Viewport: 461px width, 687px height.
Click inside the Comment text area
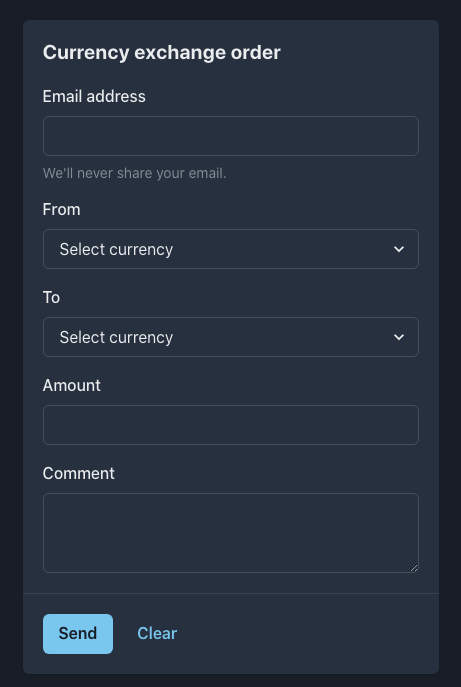tap(230, 533)
